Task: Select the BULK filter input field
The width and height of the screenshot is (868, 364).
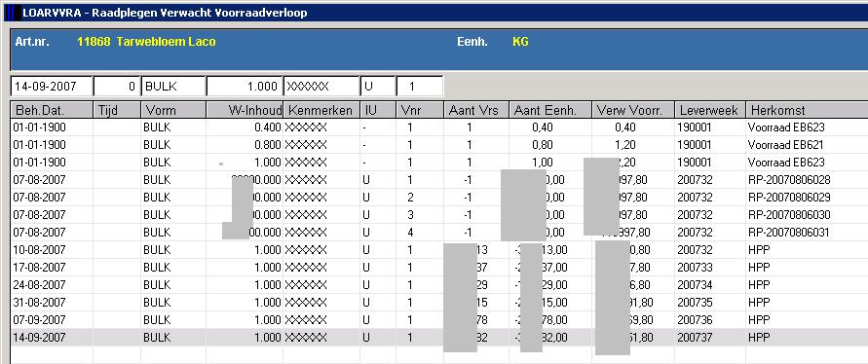Action: click(x=173, y=87)
